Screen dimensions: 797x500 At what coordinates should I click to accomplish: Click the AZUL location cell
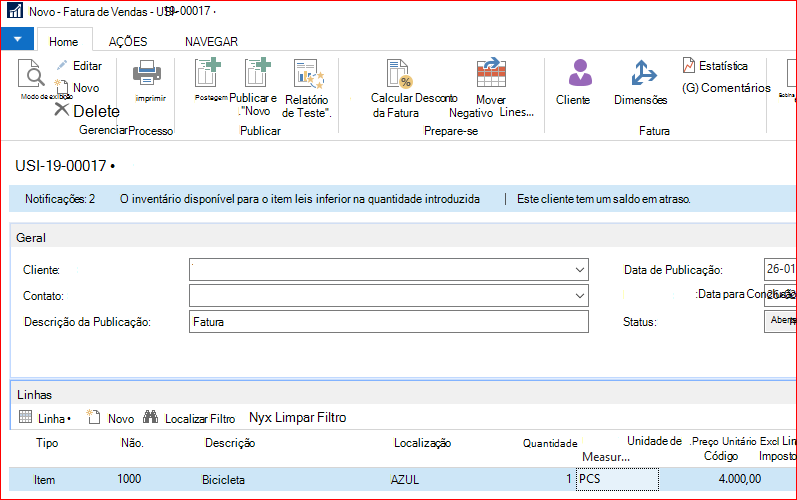[405, 480]
